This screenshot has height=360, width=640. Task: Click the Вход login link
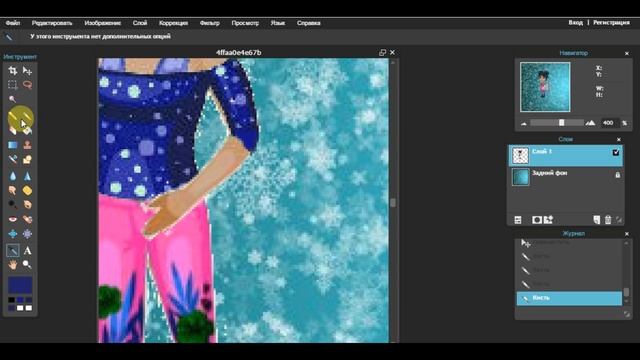click(576, 22)
